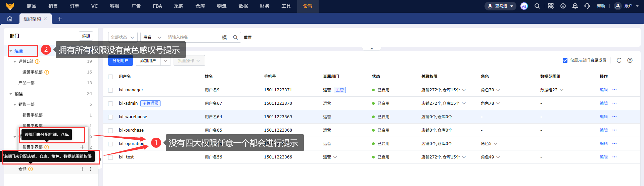This screenshot has height=186, width=644.
Task: Open the 财务 menu
Action: point(265,6)
